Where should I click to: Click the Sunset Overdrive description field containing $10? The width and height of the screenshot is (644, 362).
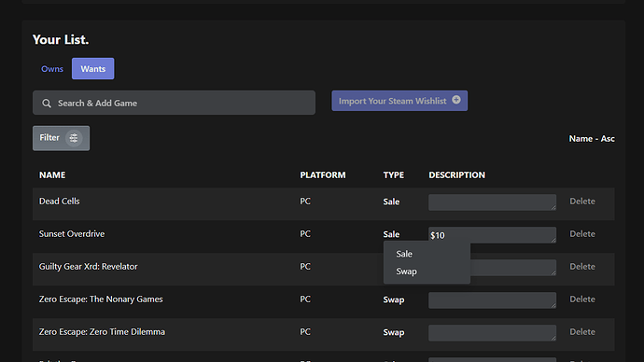click(x=492, y=235)
